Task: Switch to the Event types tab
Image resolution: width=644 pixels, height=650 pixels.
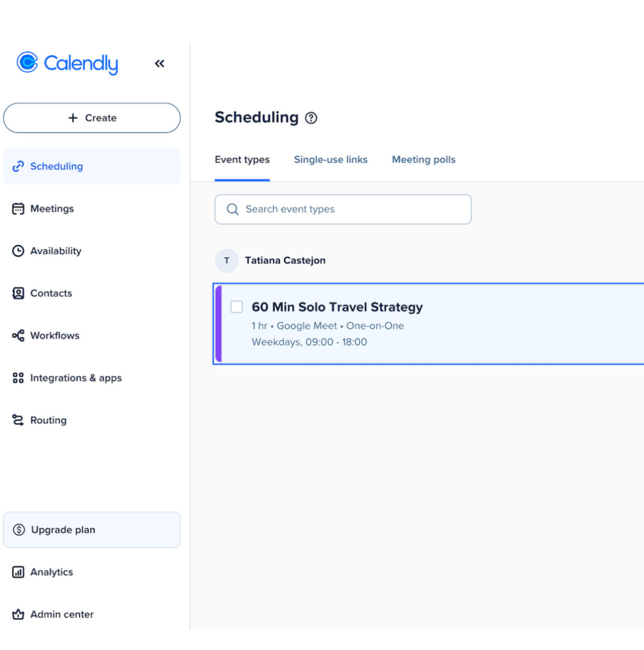Action: click(x=242, y=160)
